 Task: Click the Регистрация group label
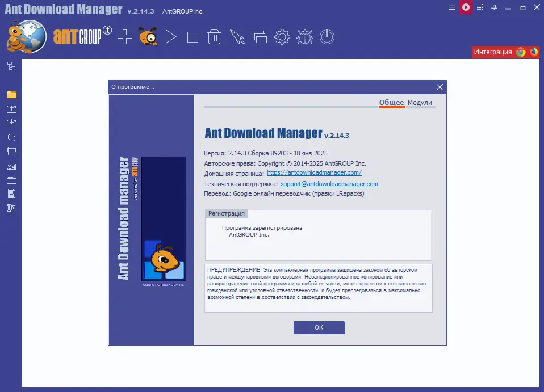226,213
